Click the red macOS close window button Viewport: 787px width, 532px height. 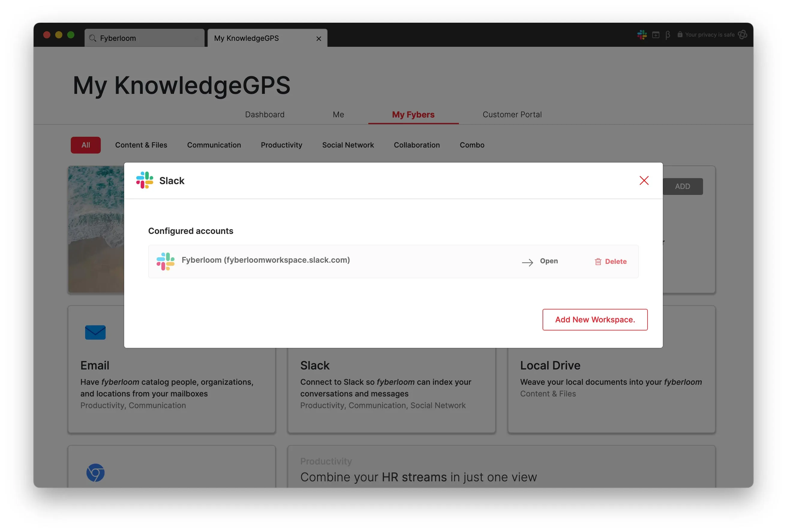click(x=47, y=35)
